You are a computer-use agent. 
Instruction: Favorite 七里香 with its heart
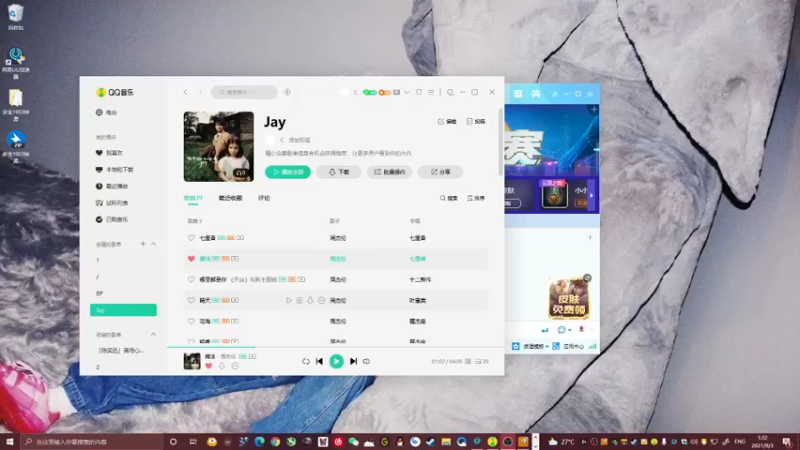(x=191, y=238)
